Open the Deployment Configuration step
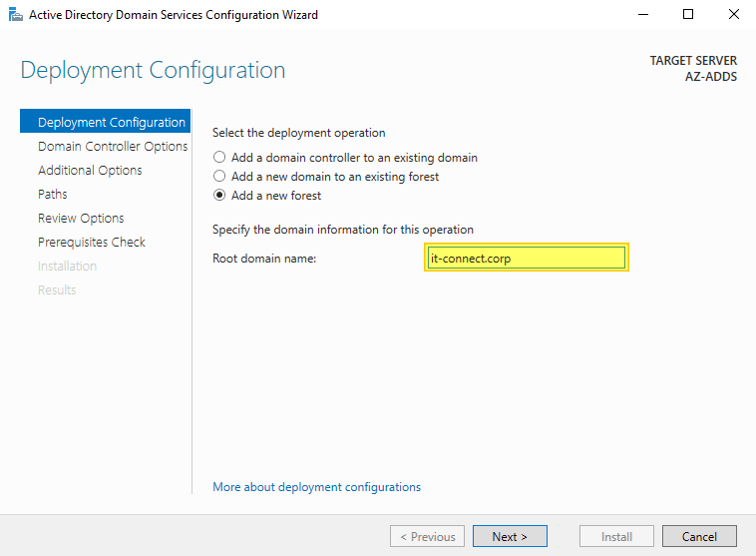Image resolution: width=756 pixels, height=556 pixels. click(111, 123)
